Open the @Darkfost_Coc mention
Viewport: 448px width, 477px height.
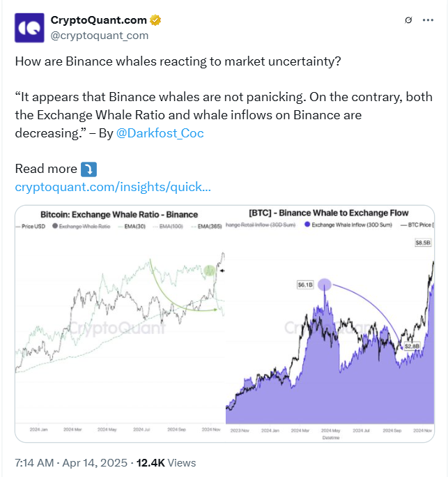160,132
